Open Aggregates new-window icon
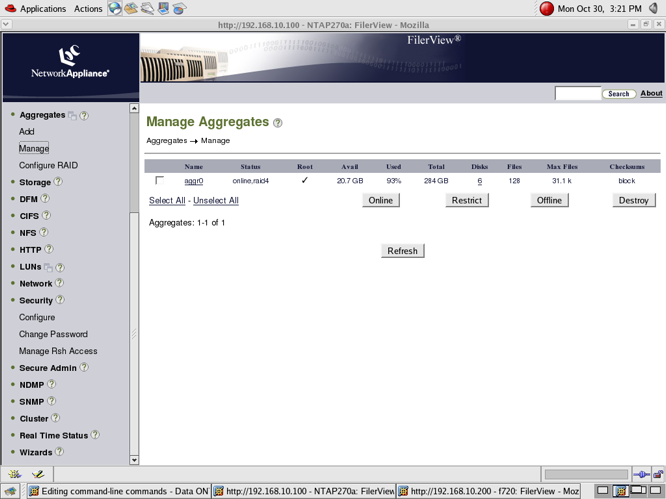666x499 pixels. tap(73, 115)
